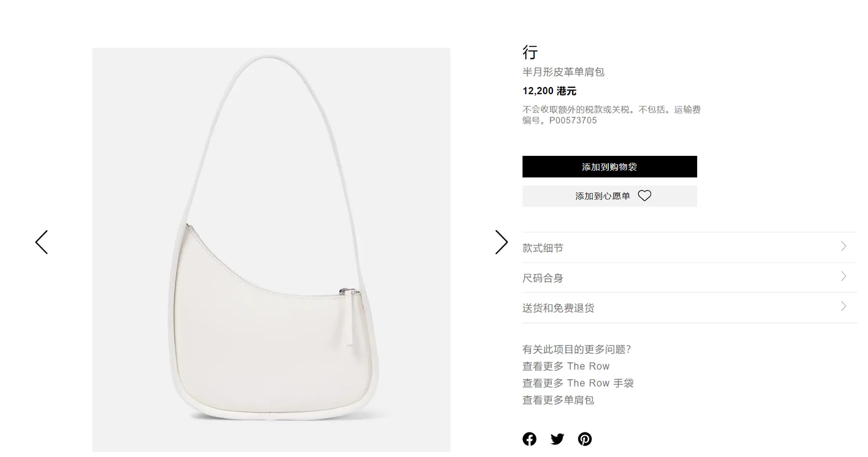Click 有关此项目的更多问题 link
Screen dimensions: 868x457
(576, 349)
